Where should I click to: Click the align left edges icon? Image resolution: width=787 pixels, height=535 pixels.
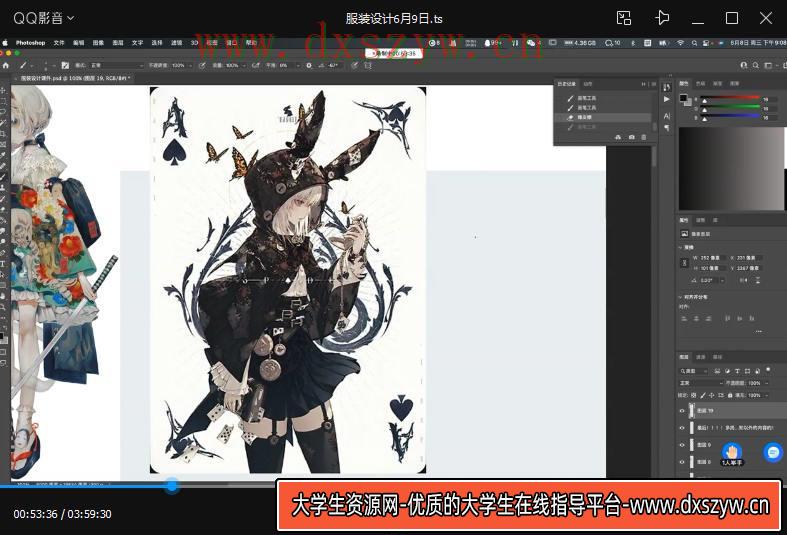[684, 318]
